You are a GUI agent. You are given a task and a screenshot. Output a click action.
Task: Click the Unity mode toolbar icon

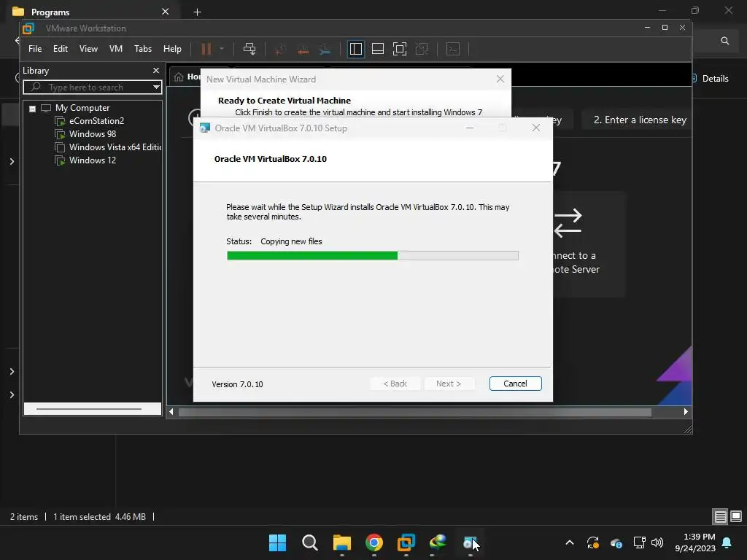[x=422, y=49]
